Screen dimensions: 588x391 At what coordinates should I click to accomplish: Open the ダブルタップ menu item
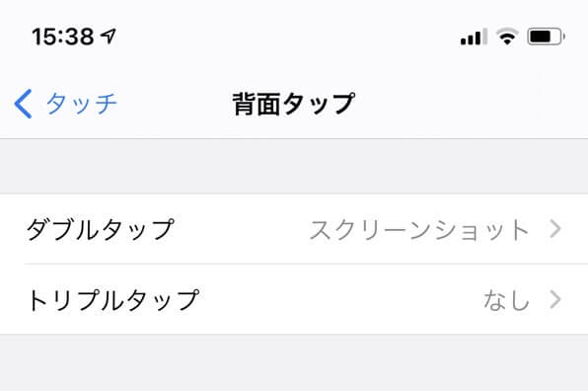pyautogui.click(x=294, y=229)
